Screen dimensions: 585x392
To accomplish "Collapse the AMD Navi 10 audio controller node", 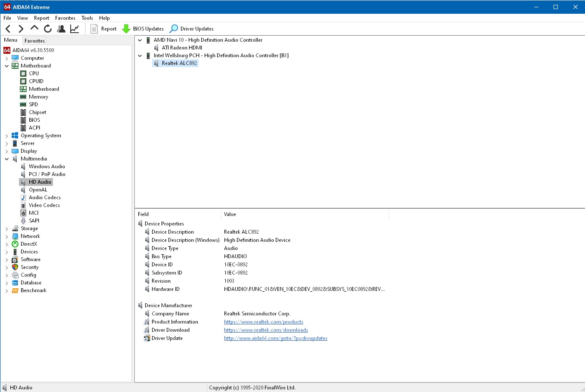I will (x=140, y=40).
